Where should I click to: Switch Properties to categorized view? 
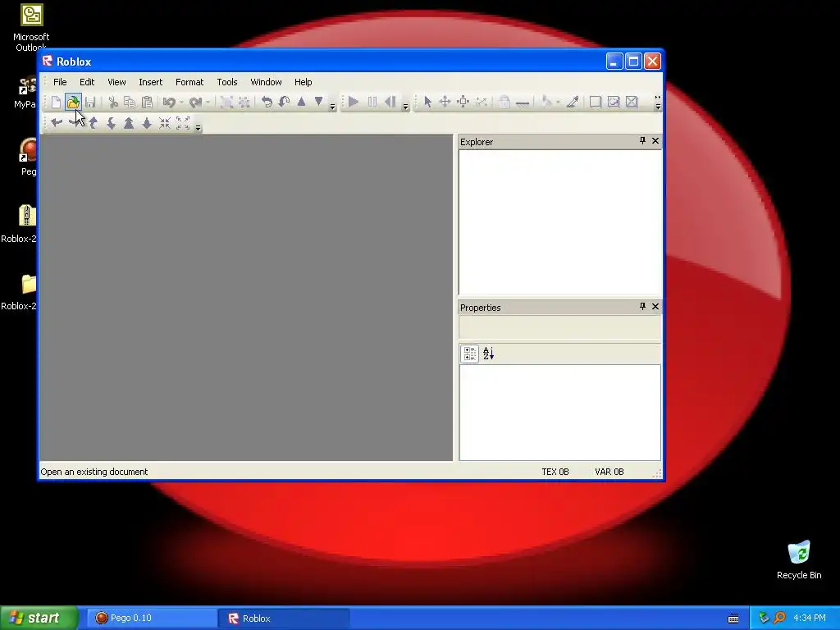pyautogui.click(x=470, y=354)
